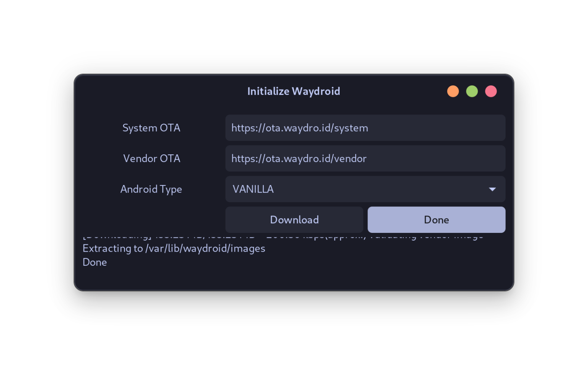Select the orange window control circle

click(453, 91)
